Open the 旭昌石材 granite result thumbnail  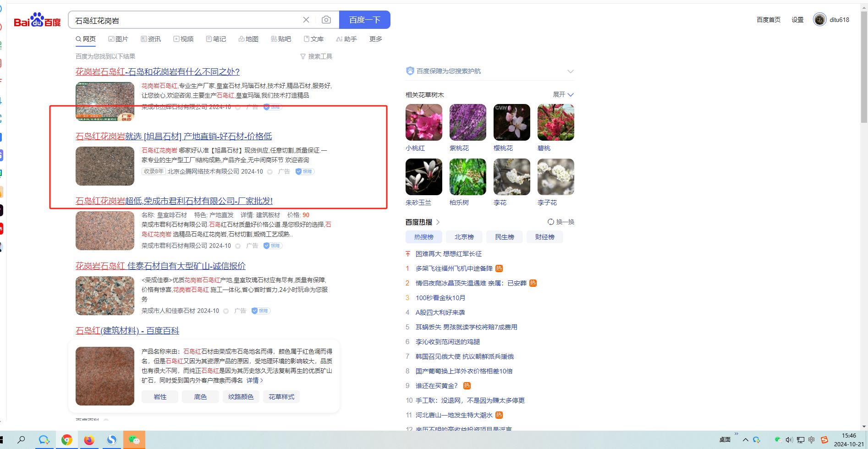point(105,166)
